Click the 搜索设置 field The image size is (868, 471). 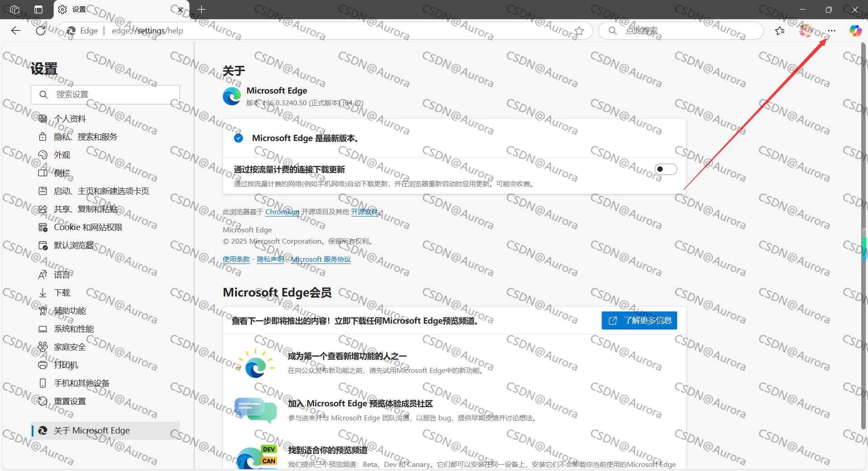105,94
